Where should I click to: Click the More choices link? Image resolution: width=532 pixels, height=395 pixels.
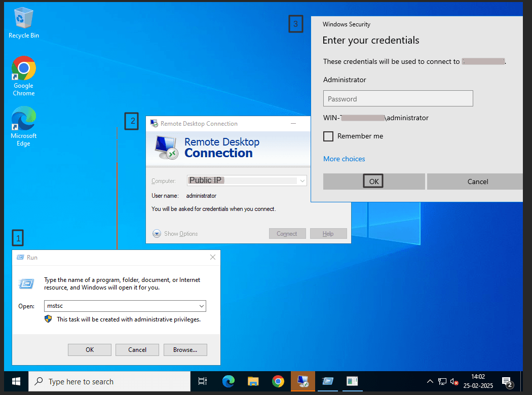(x=344, y=159)
